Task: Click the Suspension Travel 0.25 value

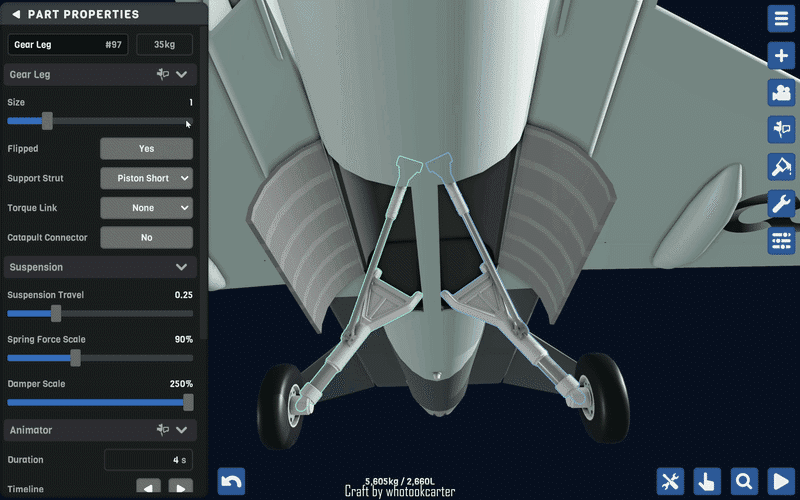Action: 184,295
